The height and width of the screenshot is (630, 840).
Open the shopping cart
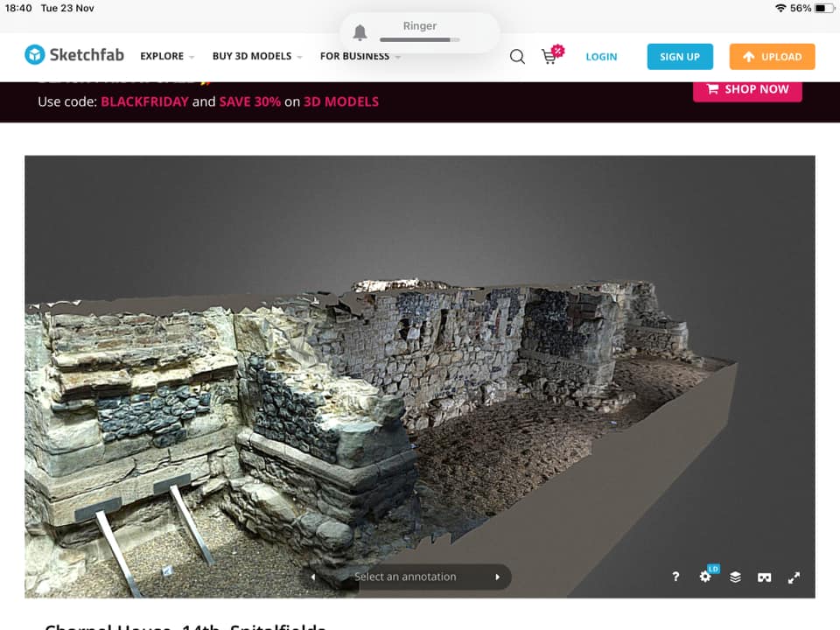549,57
